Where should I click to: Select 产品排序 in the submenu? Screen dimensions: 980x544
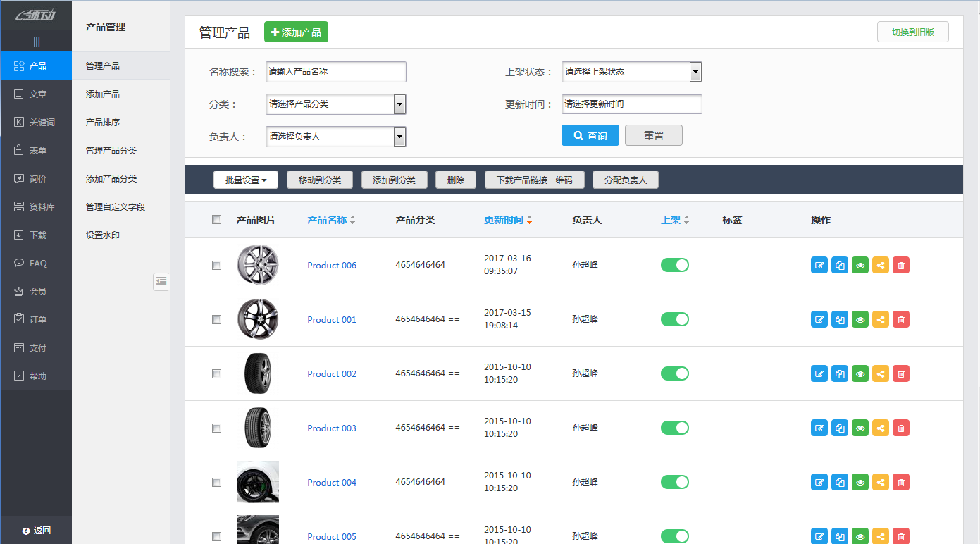click(x=103, y=122)
